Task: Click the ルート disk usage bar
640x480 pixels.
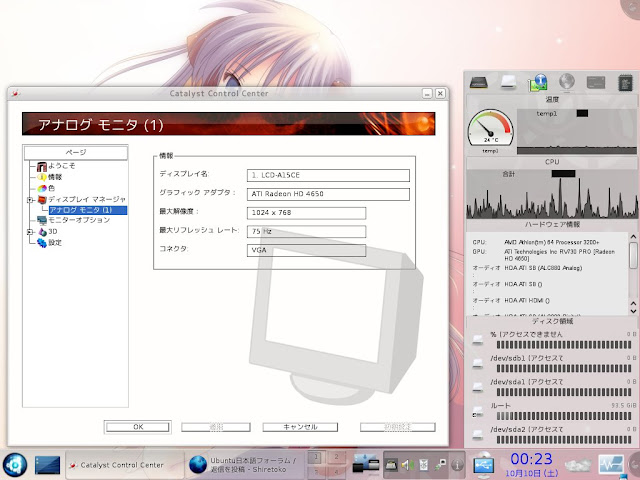Action: pyautogui.click(x=564, y=416)
